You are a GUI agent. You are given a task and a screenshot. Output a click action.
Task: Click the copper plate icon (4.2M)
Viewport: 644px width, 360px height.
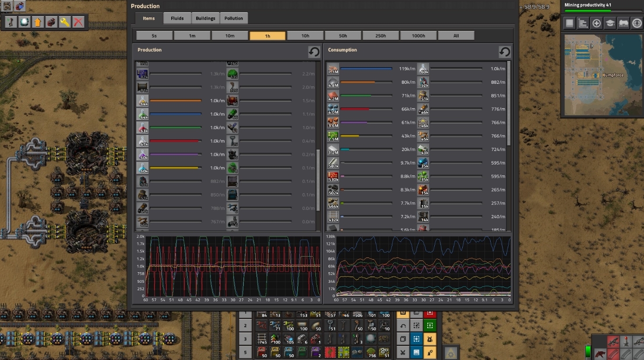333,96
